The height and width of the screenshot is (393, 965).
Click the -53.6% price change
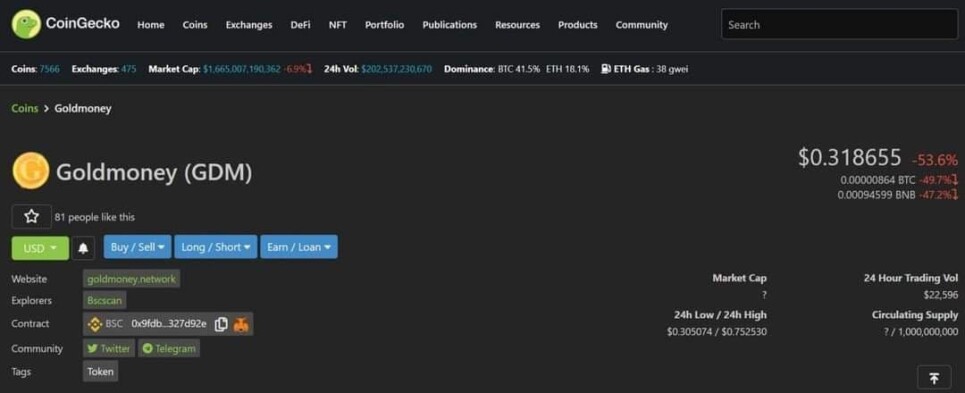pos(935,160)
